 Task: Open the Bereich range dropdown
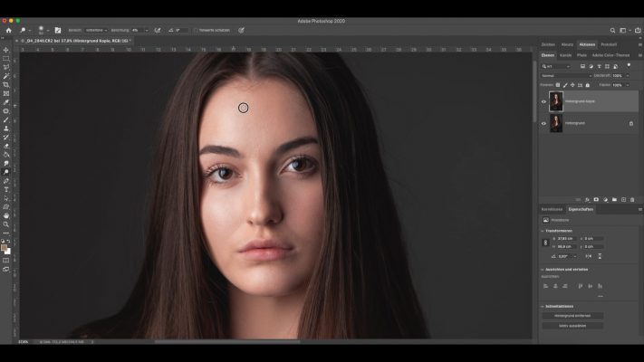point(95,30)
